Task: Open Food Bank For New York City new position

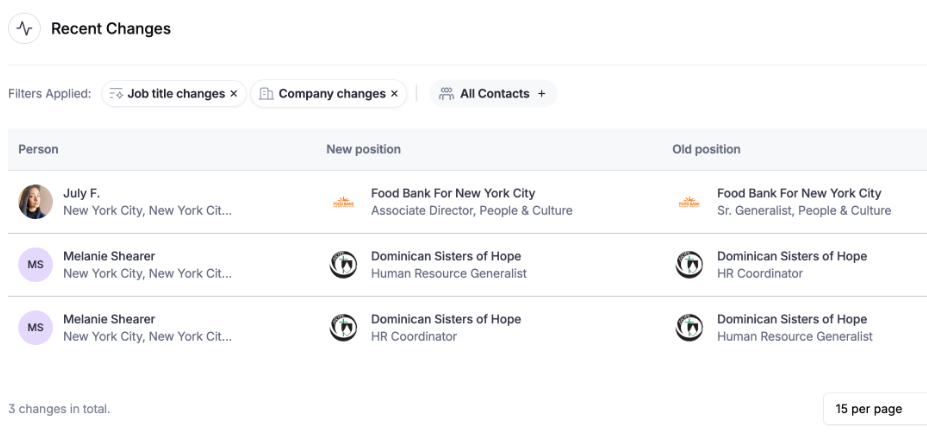Action: tap(453, 193)
